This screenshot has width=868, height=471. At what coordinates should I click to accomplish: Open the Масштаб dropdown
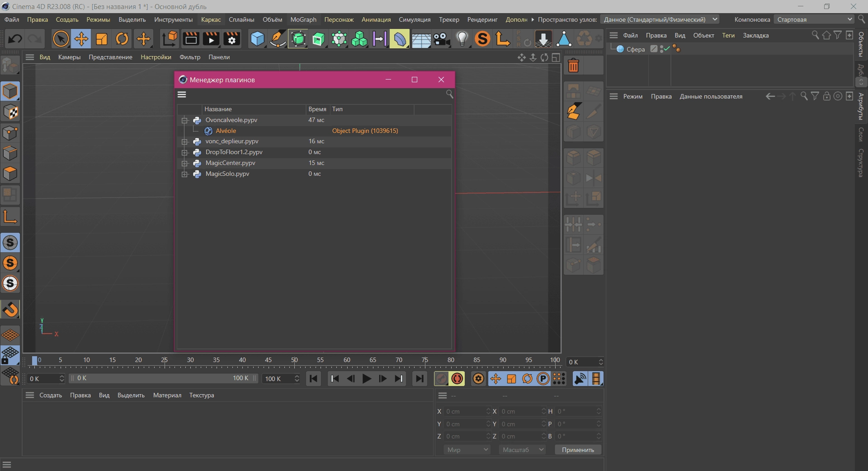click(x=522, y=450)
